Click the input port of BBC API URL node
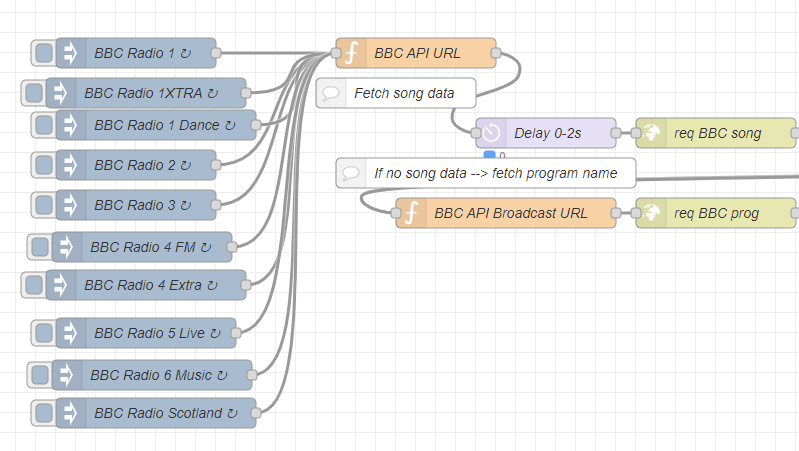Viewport: 799px width, 451px height. pos(336,53)
